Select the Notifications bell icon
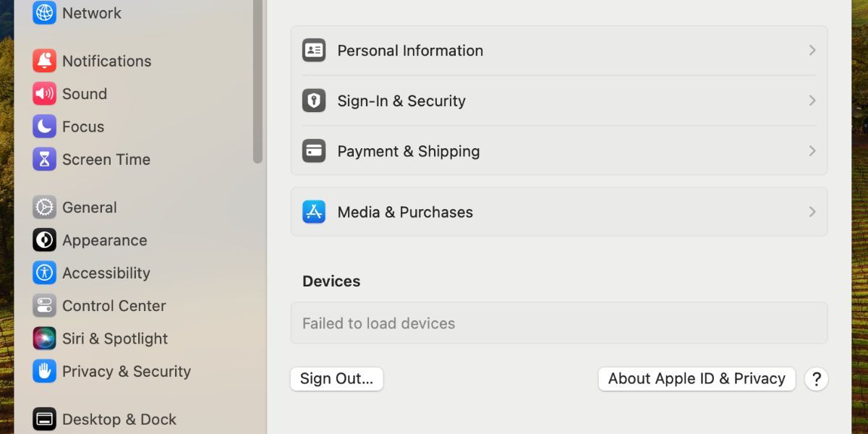The image size is (868, 434). [44, 61]
